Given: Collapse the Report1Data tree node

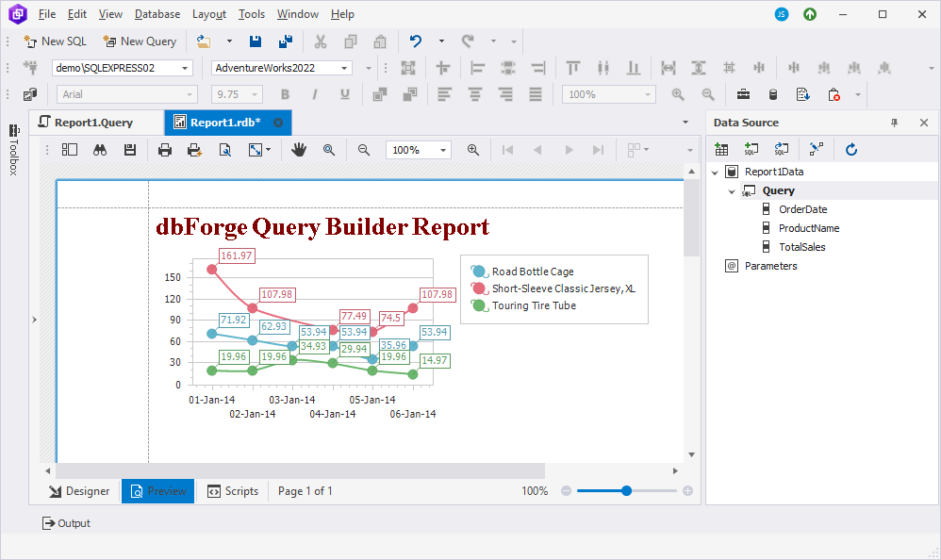Looking at the screenshot, I should click(x=715, y=173).
